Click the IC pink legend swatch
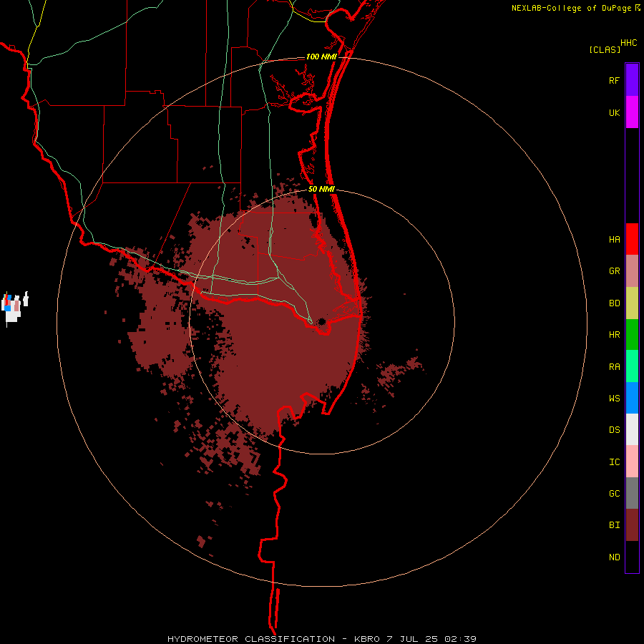 click(632, 462)
